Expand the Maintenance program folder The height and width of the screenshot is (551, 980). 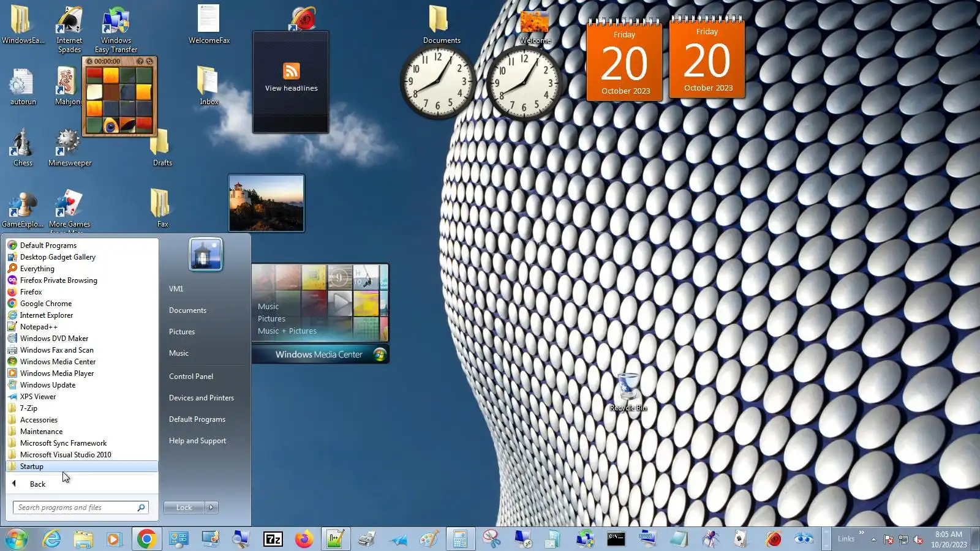(x=82, y=432)
